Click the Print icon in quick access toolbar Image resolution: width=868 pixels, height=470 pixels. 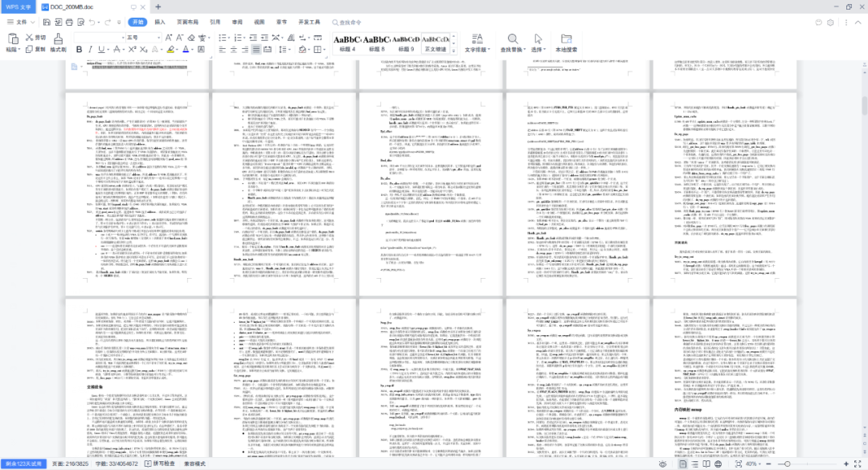point(69,22)
